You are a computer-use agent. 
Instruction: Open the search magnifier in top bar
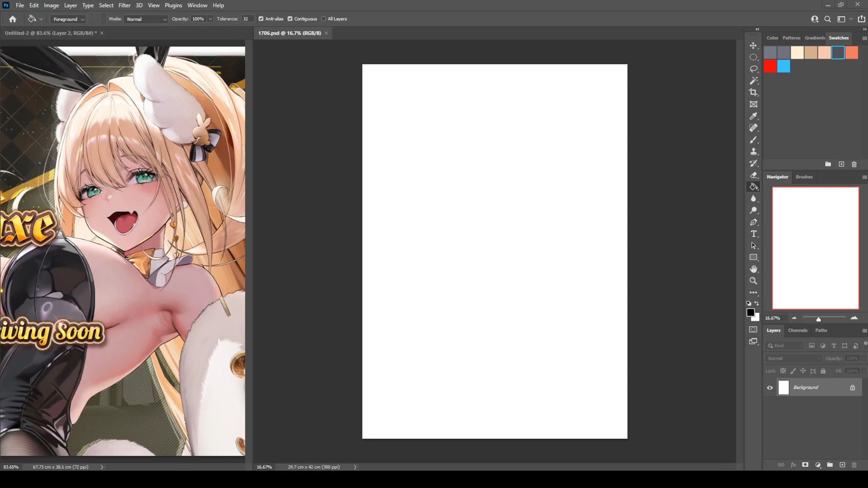tap(827, 19)
